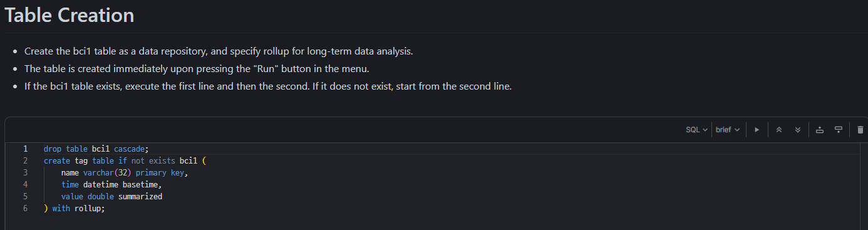Open the brief output mode dropdown
This screenshot has height=230, width=868.
(x=727, y=130)
